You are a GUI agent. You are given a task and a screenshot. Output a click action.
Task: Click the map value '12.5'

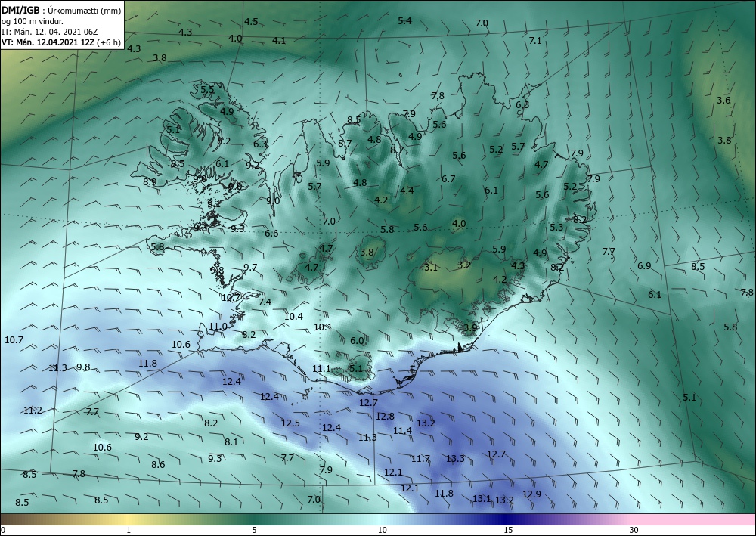290,423
